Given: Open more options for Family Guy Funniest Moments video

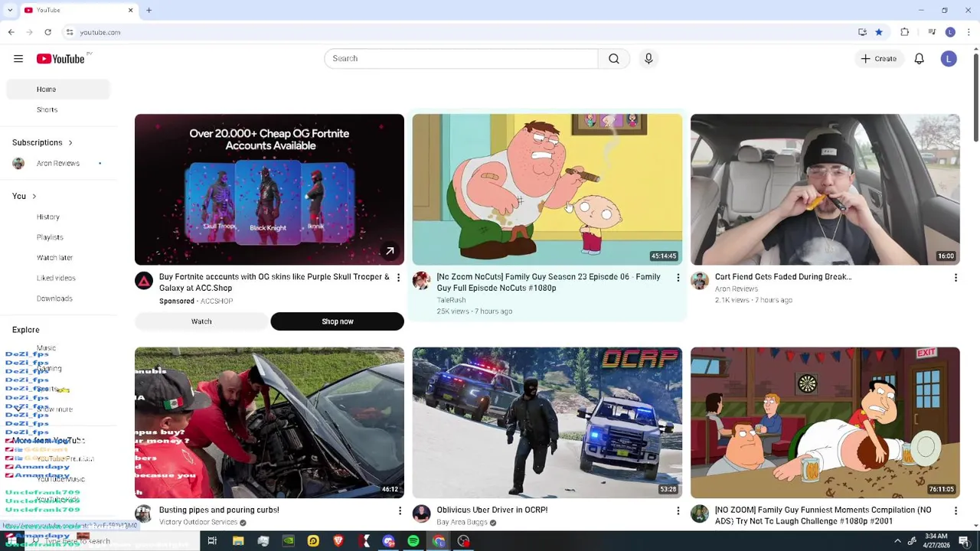Looking at the screenshot, I should pyautogui.click(x=955, y=510).
